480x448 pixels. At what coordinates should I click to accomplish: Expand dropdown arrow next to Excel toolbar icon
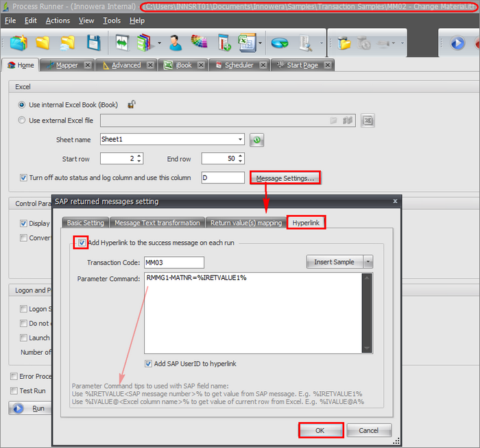[260, 43]
